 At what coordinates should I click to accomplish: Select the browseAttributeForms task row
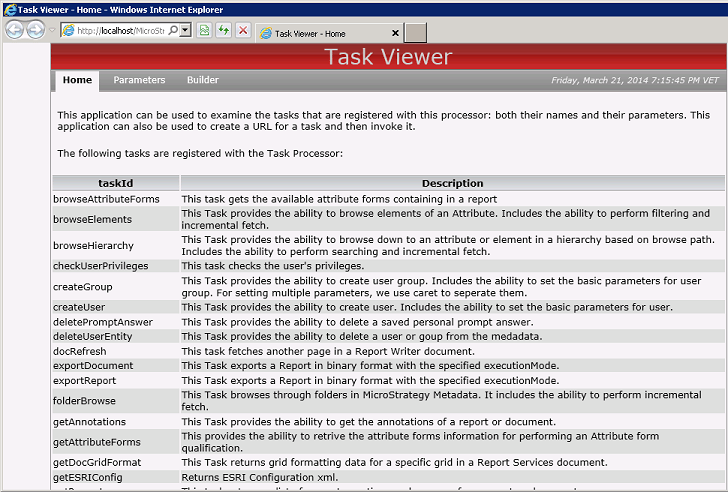106,199
